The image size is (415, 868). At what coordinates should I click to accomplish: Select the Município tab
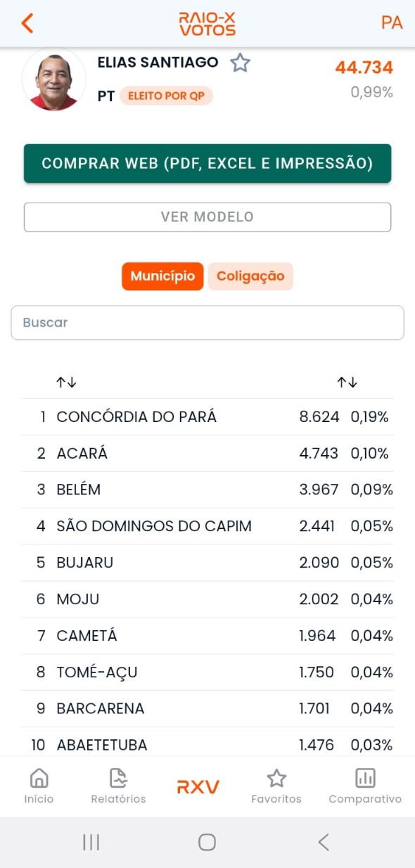(x=162, y=276)
